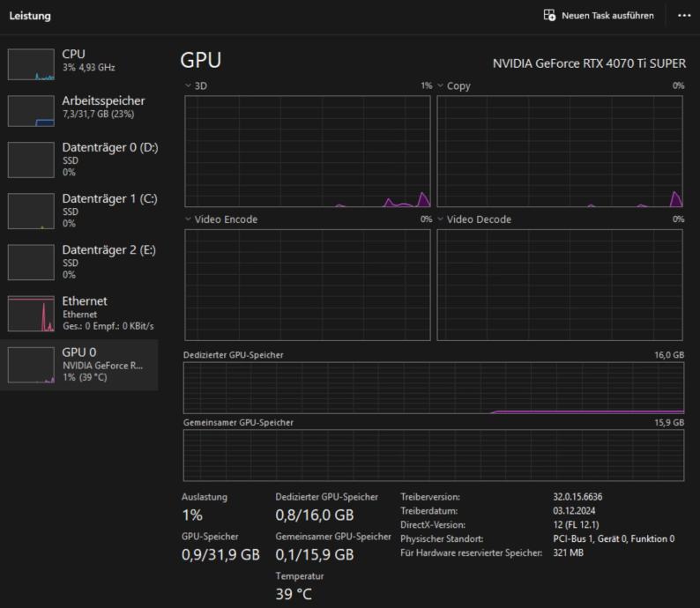This screenshot has width=700, height=608.
Task: Expand the Video Decode dropdown chevron
Action: 440,219
